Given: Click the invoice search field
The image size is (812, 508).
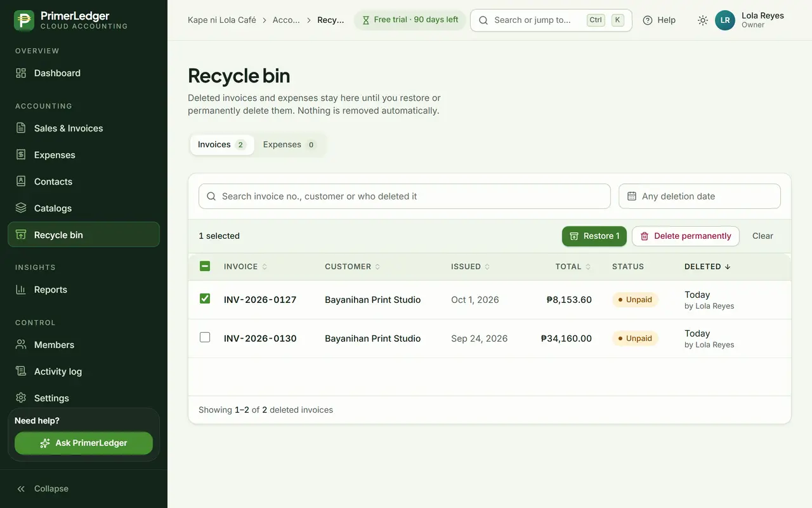Looking at the screenshot, I should 405,196.
